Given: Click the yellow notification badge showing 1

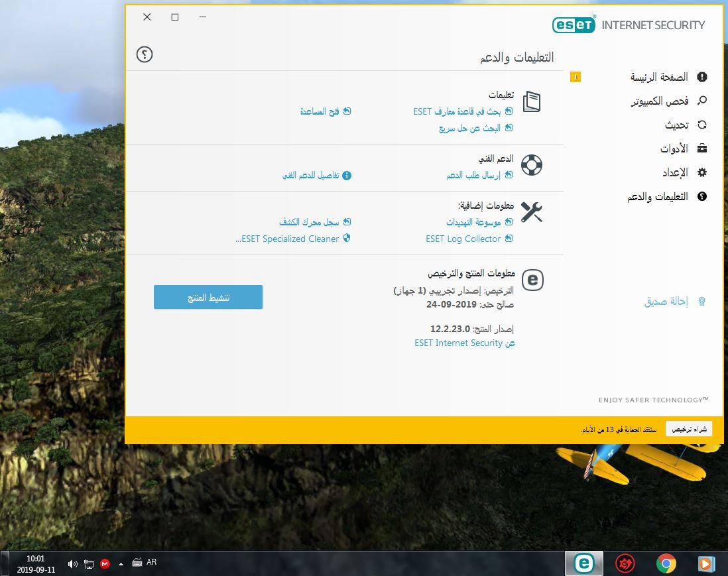Looking at the screenshot, I should click(x=576, y=77).
